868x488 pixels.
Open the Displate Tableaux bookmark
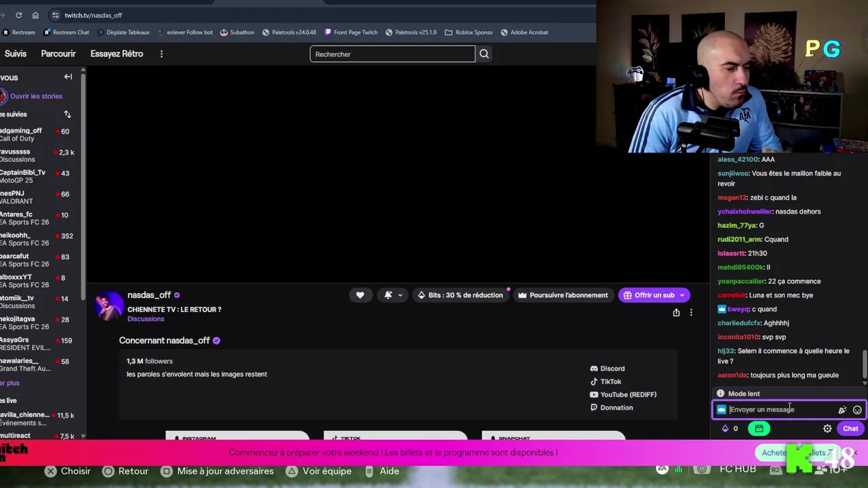pos(123,32)
